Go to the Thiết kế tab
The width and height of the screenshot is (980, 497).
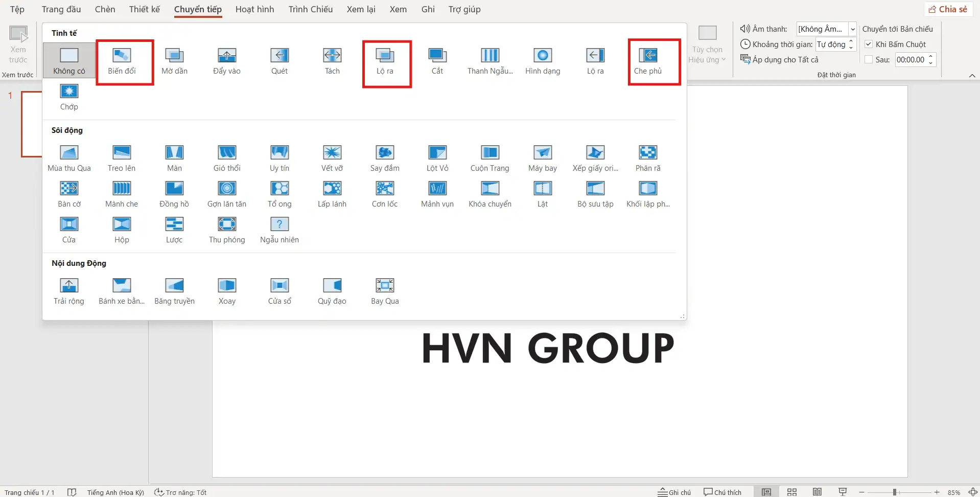click(x=144, y=9)
